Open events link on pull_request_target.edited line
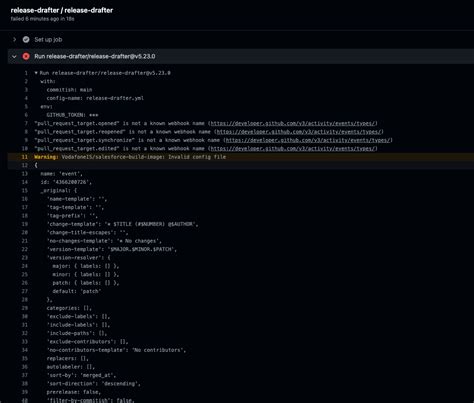474x403 pixels. [293, 148]
